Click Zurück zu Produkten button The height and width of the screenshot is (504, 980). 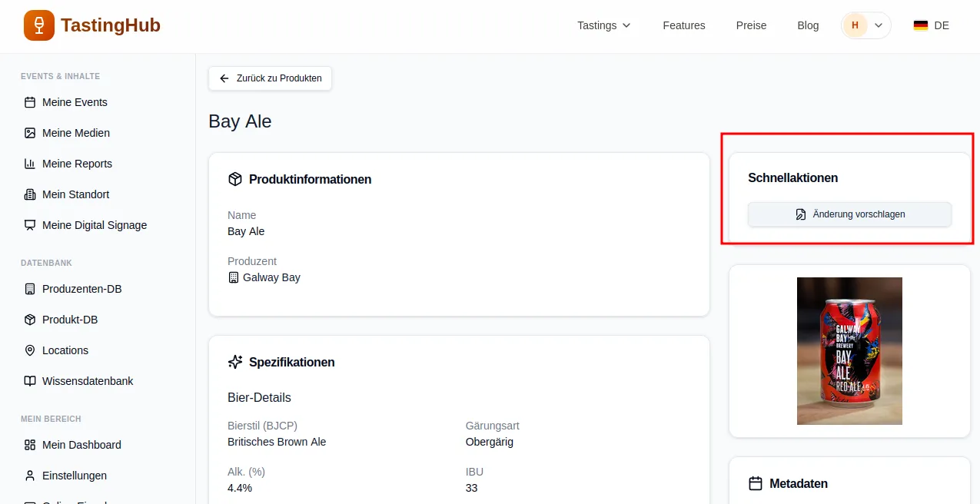270,78
